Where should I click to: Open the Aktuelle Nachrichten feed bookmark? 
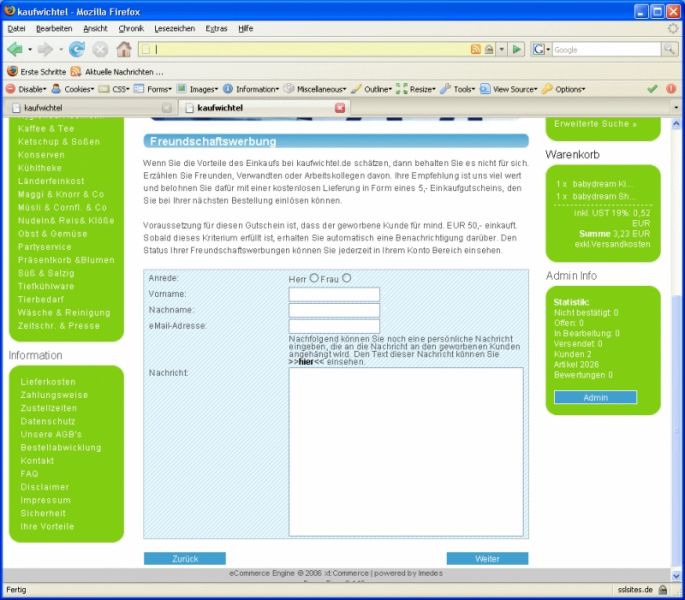pos(117,72)
